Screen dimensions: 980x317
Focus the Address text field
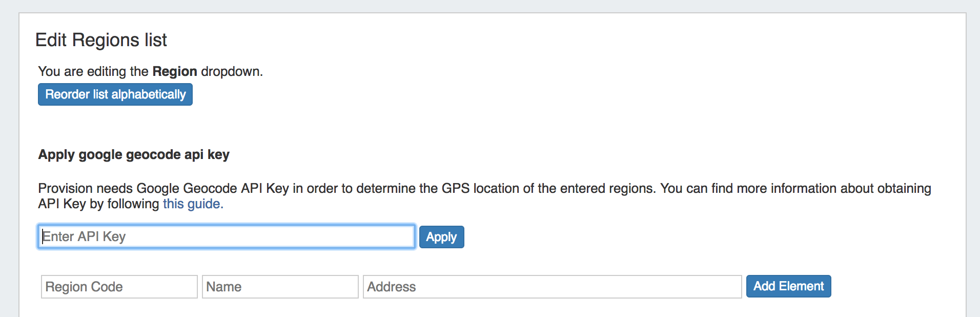tap(552, 287)
